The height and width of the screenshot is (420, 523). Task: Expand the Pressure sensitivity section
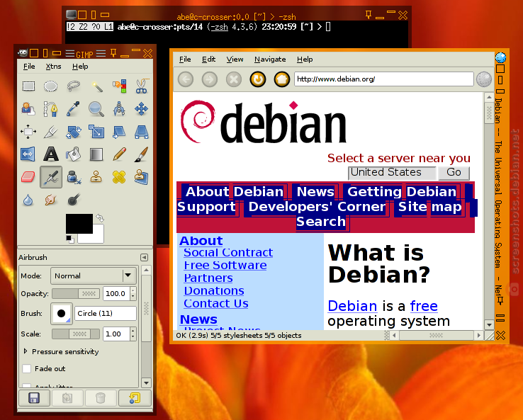[x=26, y=351]
